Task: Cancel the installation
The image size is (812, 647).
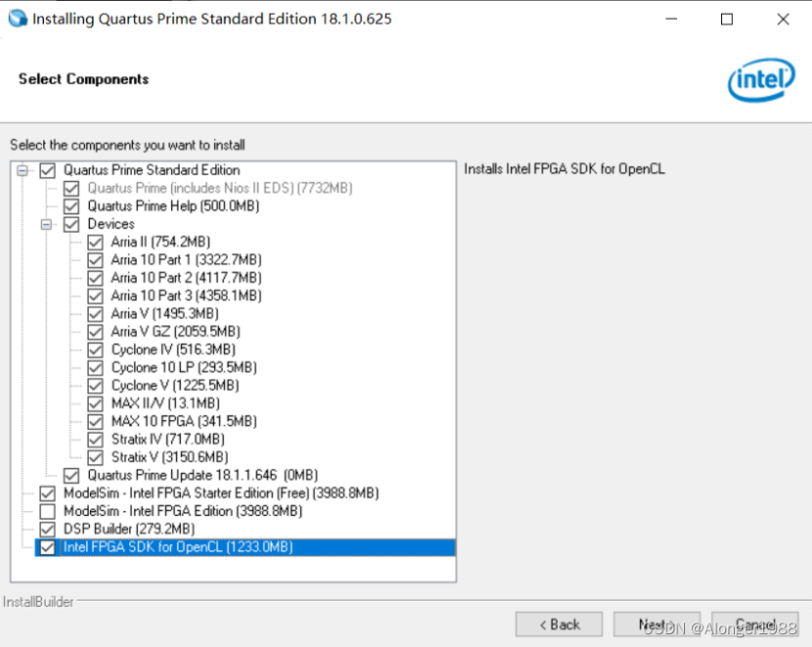Action: (x=755, y=625)
